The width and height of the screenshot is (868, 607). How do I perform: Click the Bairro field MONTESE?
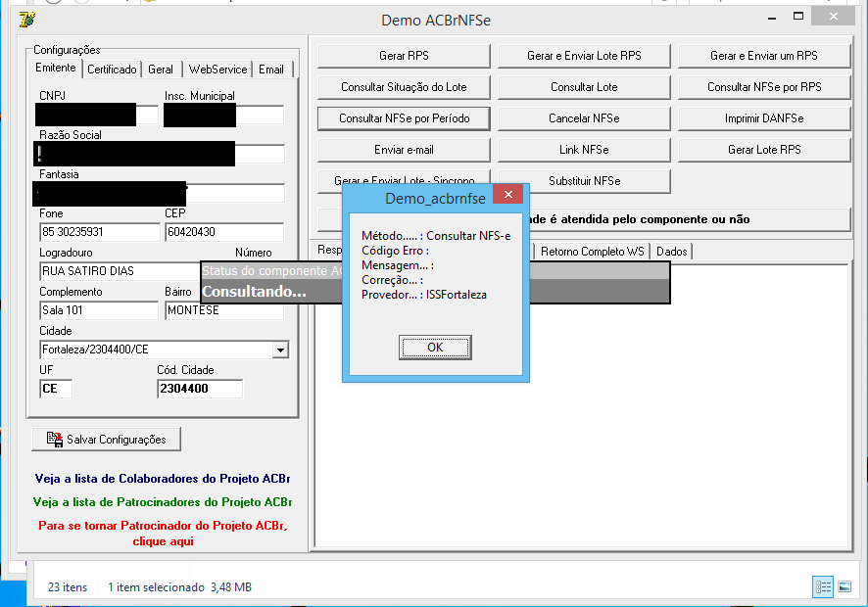(x=224, y=310)
